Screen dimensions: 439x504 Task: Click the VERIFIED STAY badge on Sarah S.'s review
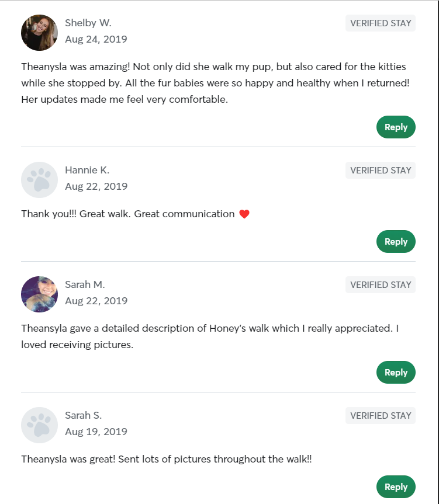pos(380,415)
